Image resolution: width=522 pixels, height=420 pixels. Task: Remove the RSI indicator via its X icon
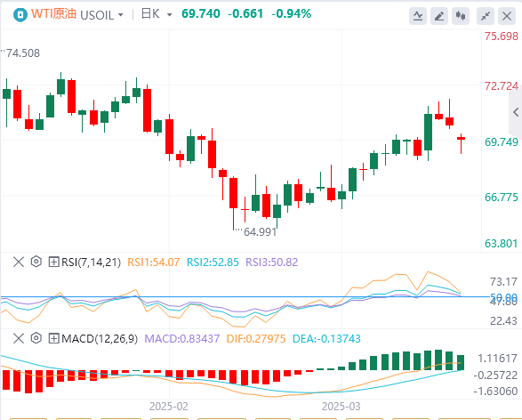(19, 262)
